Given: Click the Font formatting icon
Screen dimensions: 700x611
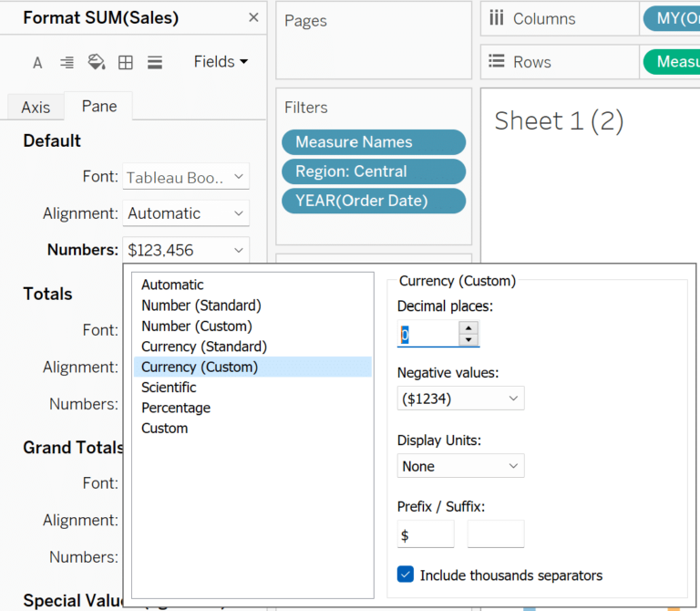Looking at the screenshot, I should [37, 63].
